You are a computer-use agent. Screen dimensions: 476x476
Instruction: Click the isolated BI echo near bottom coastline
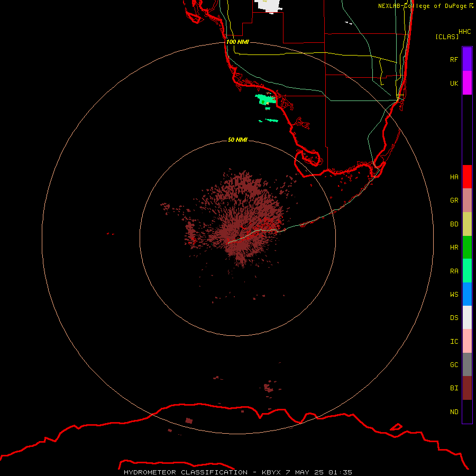point(189,420)
